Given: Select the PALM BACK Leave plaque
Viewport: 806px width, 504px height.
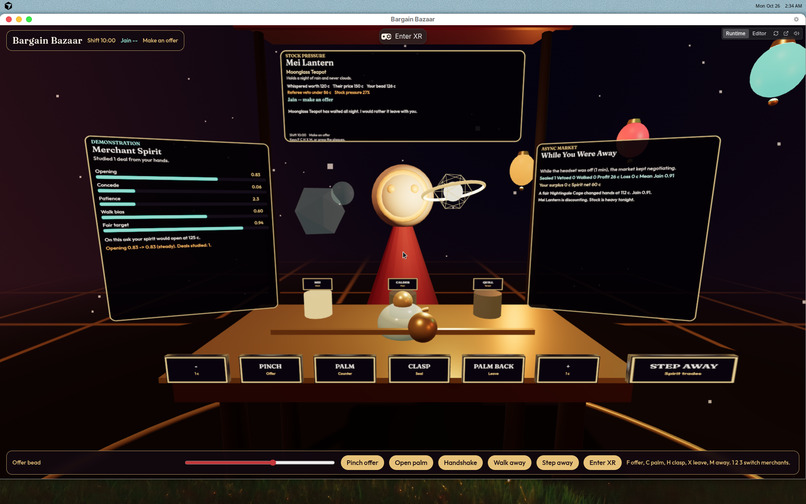Looking at the screenshot, I should 493,369.
